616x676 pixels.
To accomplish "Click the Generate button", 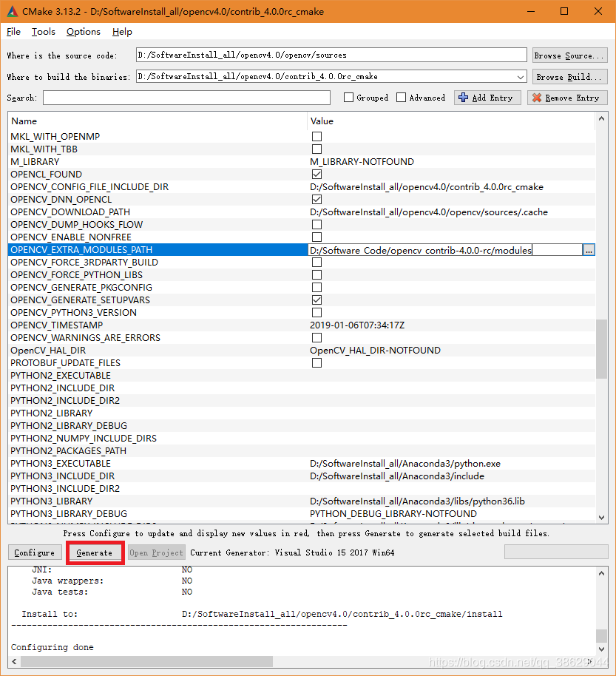I will (x=95, y=552).
